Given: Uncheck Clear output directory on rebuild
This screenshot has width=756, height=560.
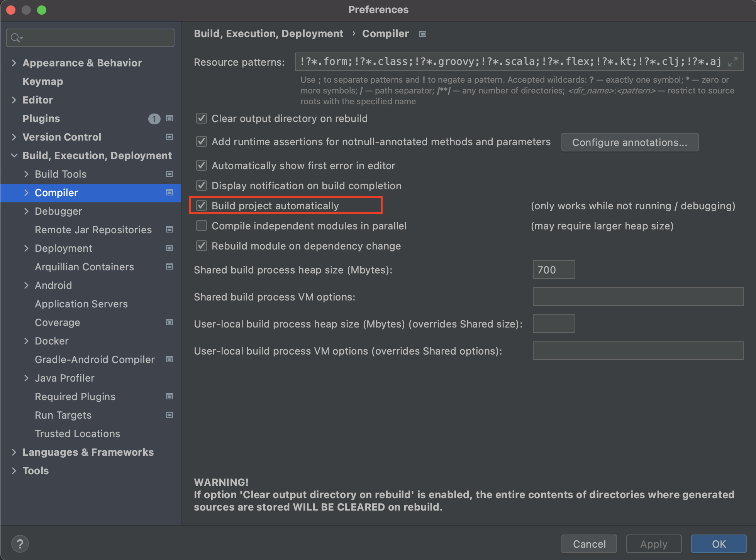Looking at the screenshot, I should tap(202, 118).
